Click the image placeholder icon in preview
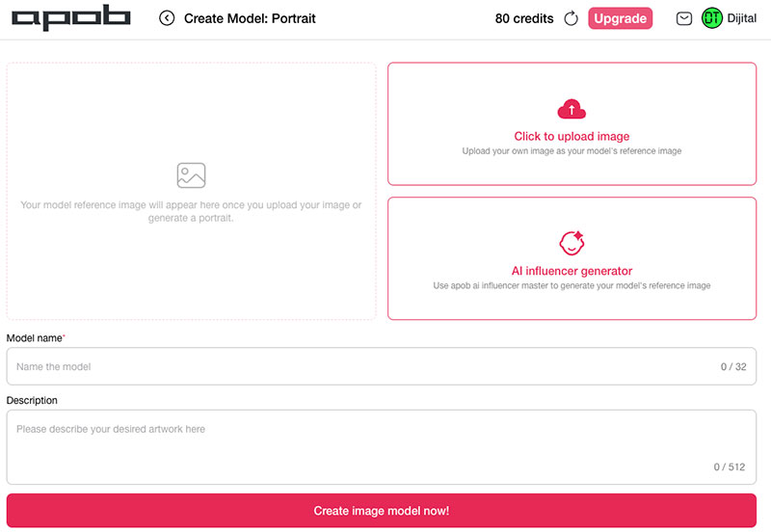This screenshot has width=771, height=532. coord(191,175)
